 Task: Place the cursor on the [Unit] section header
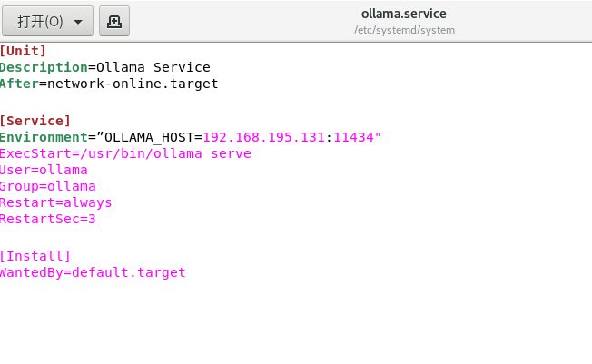(23, 51)
